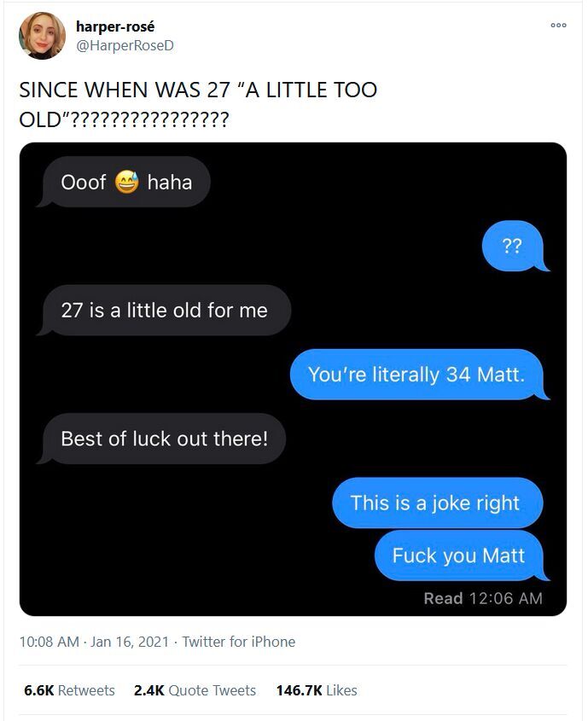
Task: Click the @HarperRoseD handle
Action: coord(125,45)
